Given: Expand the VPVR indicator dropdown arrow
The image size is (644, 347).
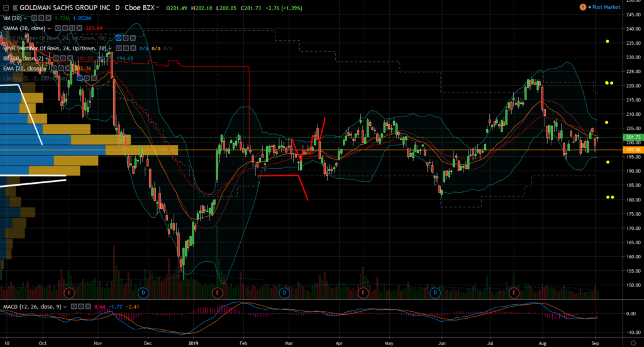Looking at the screenshot, I should point(109,48).
